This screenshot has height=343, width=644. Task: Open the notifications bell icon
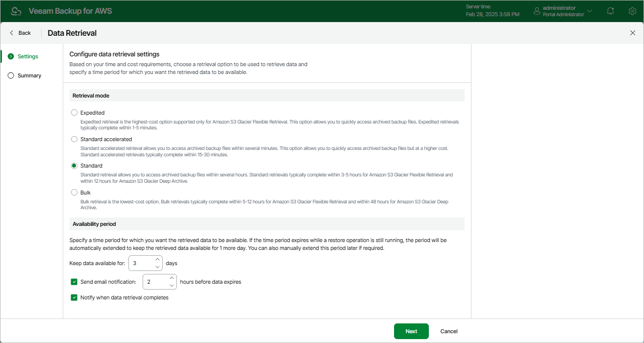click(610, 11)
